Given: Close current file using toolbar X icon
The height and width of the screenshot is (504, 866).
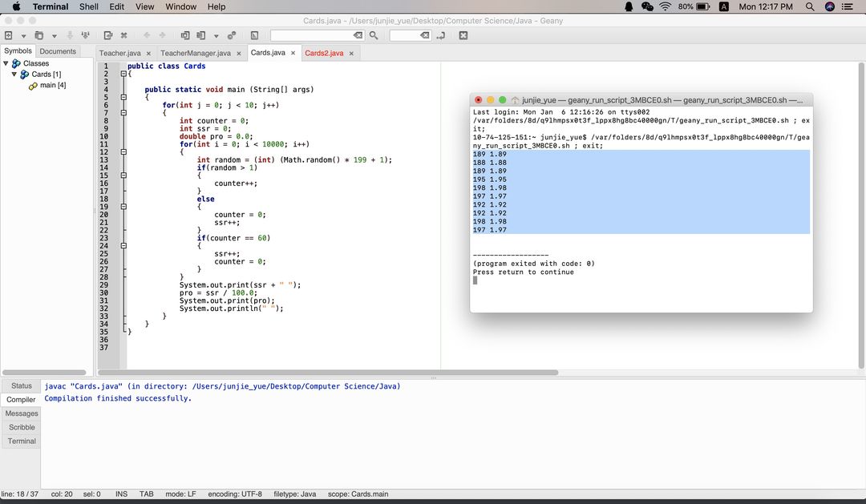Looking at the screenshot, I should point(124,35).
